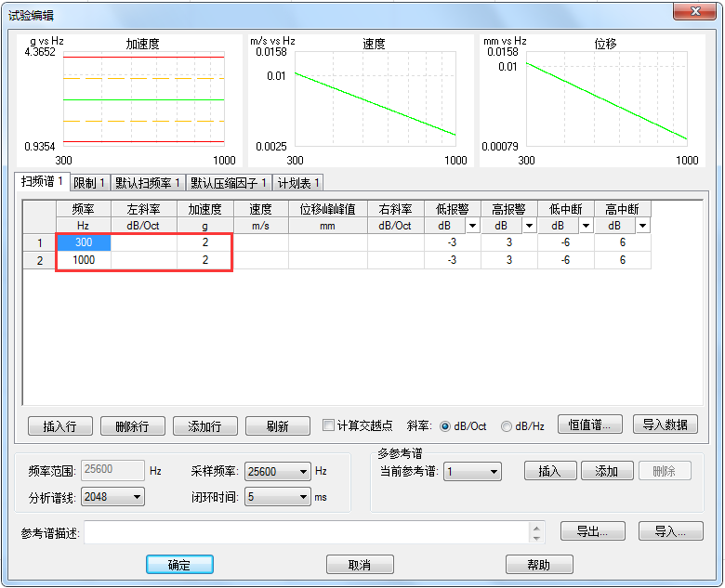Select row 2 acceleration cell
725x588 pixels.
[205, 260]
